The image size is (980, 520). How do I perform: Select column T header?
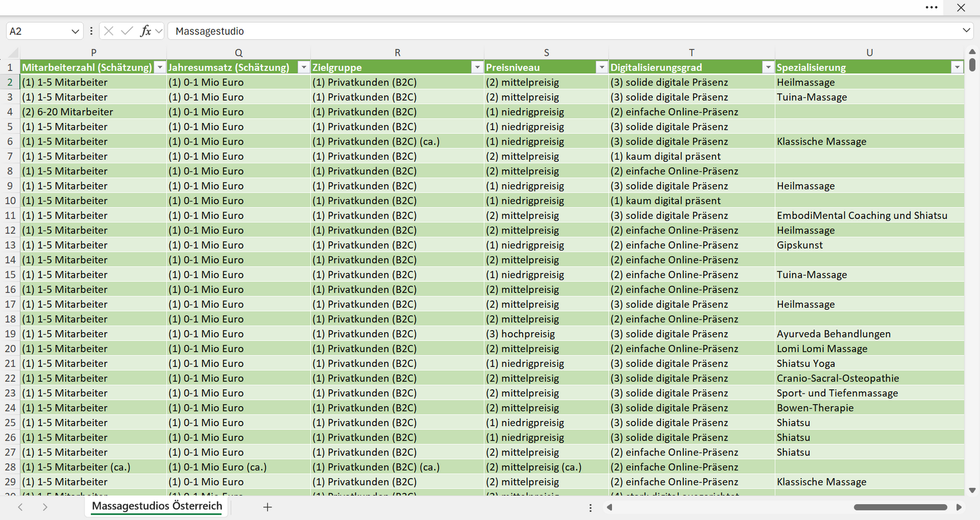pos(691,53)
